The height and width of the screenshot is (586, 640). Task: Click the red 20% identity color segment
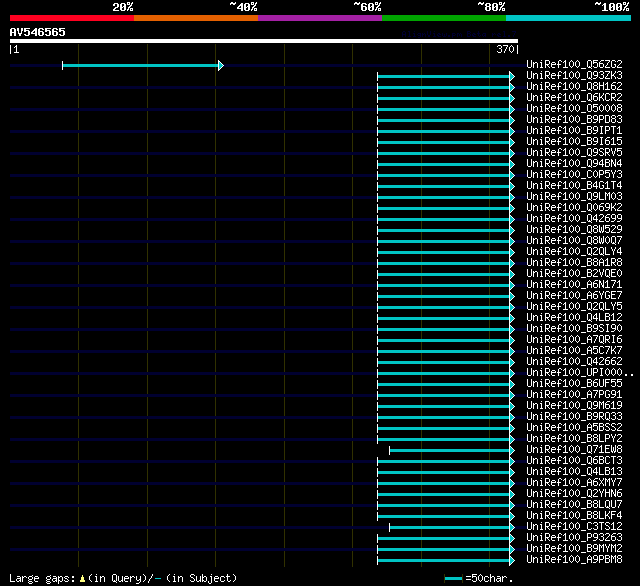coord(72,18)
